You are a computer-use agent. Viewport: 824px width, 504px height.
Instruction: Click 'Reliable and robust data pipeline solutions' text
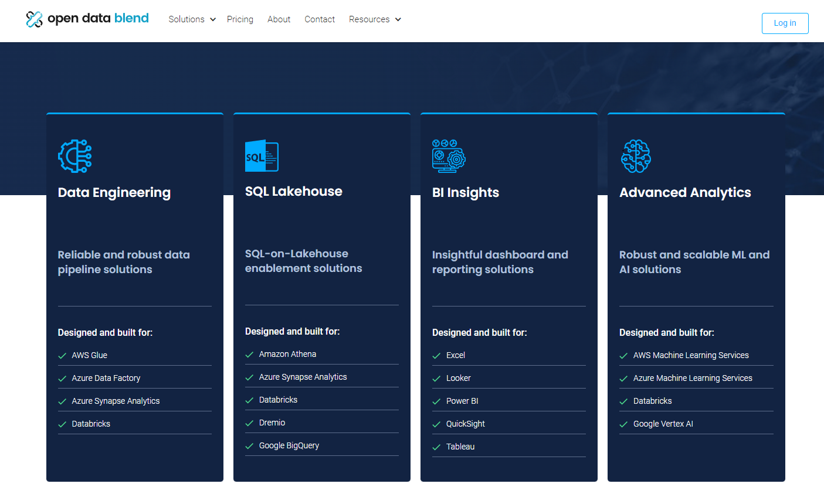(x=124, y=262)
